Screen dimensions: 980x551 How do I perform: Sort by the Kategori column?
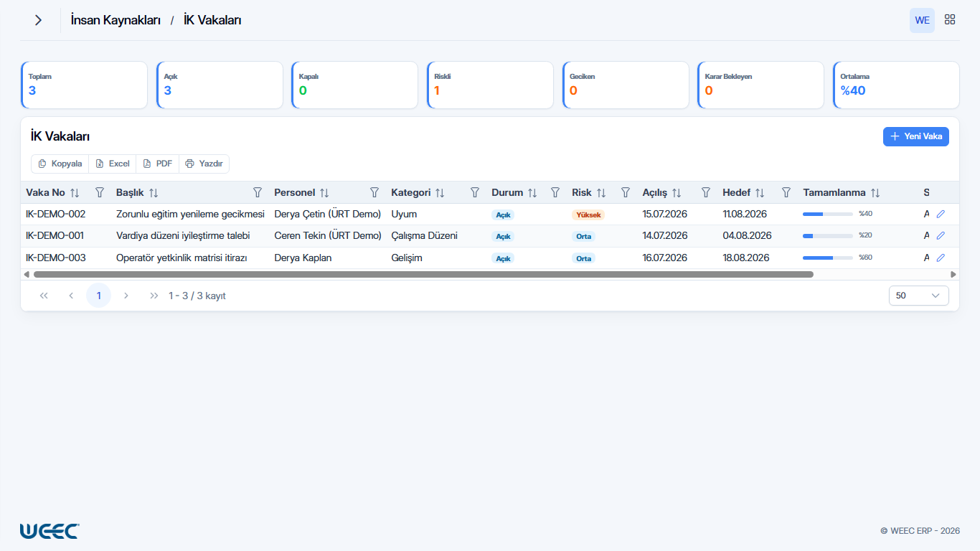(x=440, y=193)
